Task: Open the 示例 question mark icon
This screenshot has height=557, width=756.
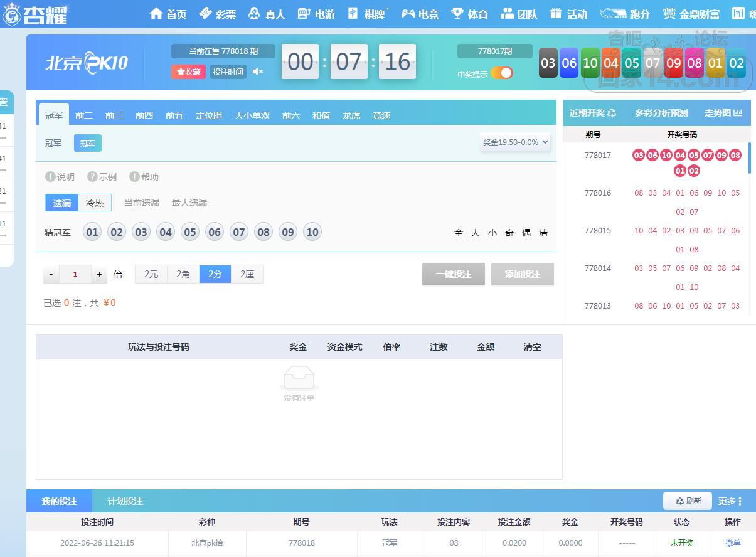Action: click(92, 177)
